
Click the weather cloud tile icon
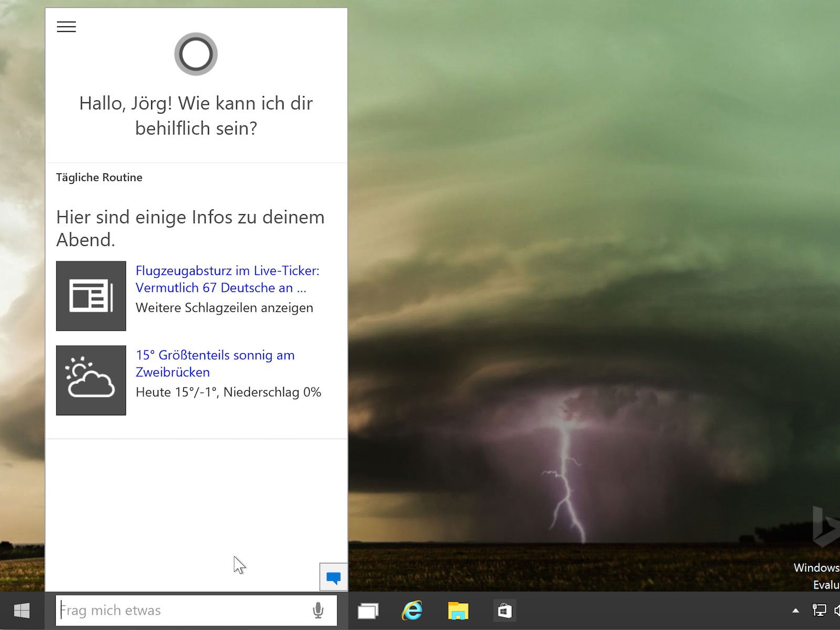click(91, 380)
